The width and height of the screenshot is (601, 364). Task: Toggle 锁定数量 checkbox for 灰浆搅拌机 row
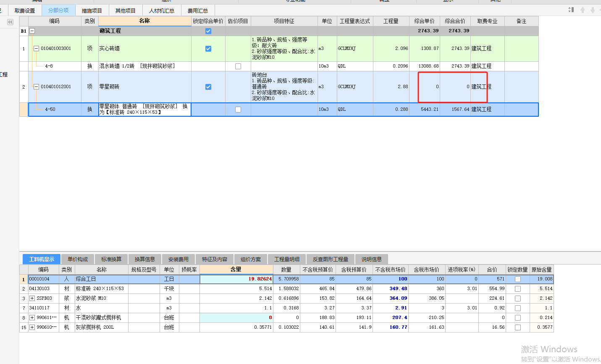(x=518, y=327)
